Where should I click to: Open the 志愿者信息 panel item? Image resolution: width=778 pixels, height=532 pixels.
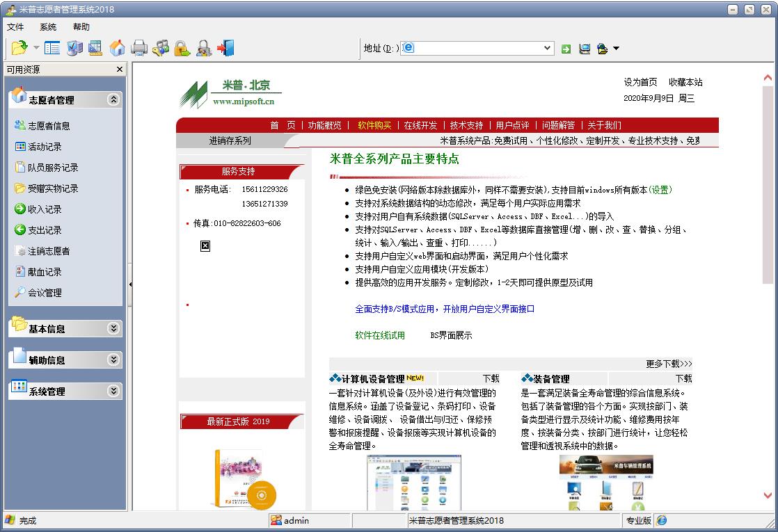(45, 125)
